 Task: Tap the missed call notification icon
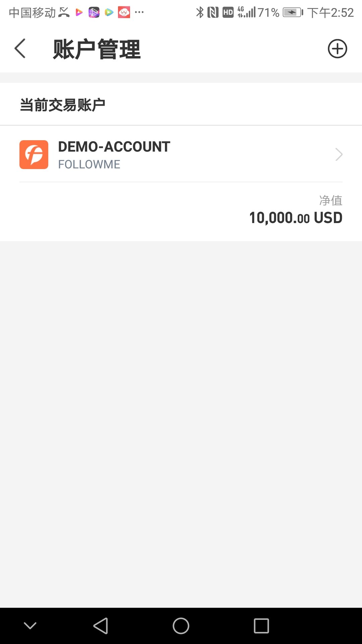point(64,12)
